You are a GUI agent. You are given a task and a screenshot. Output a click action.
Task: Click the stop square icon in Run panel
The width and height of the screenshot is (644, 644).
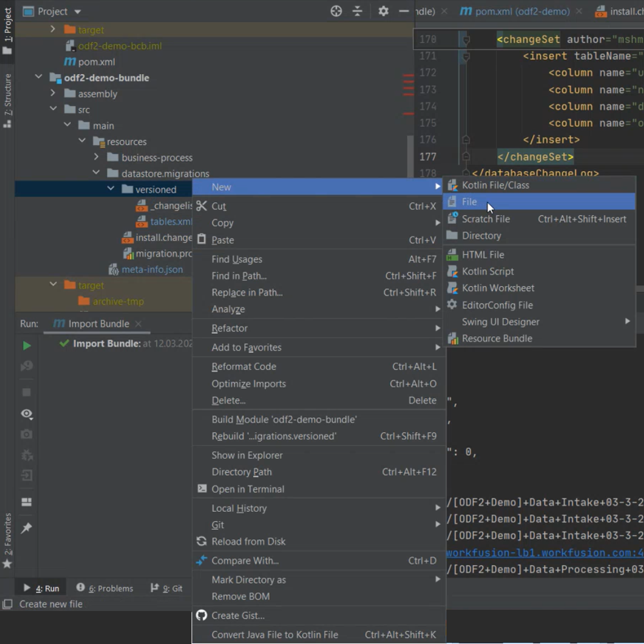[27, 392]
